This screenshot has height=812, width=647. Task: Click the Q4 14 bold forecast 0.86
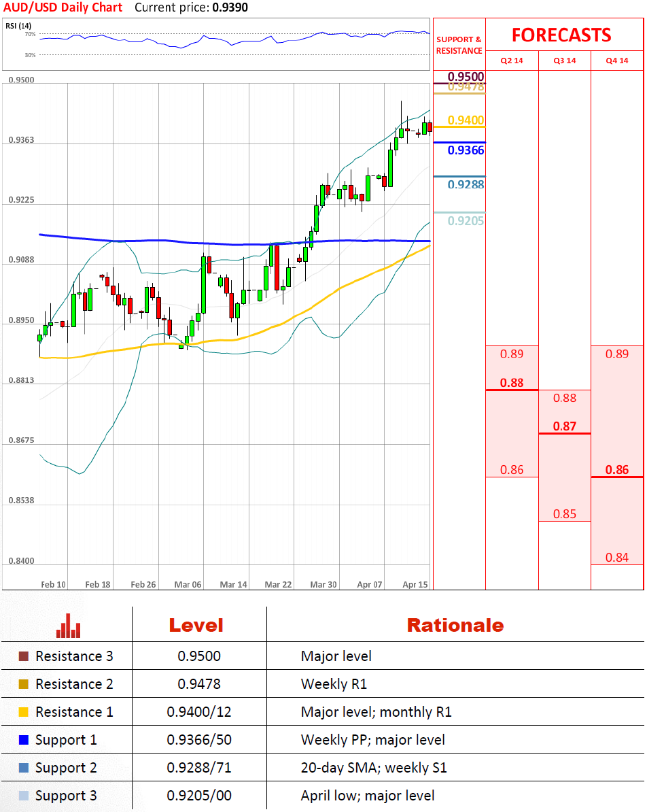tap(617, 470)
